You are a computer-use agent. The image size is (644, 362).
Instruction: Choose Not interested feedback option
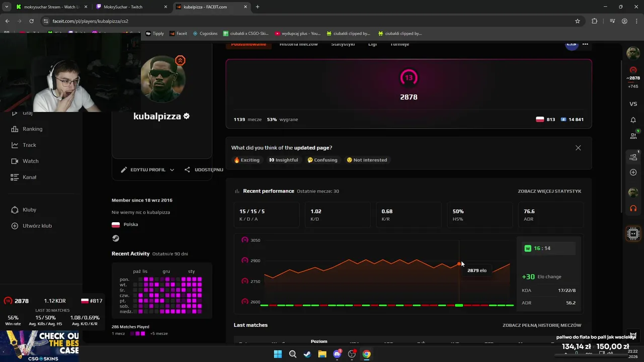pyautogui.click(x=367, y=160)
